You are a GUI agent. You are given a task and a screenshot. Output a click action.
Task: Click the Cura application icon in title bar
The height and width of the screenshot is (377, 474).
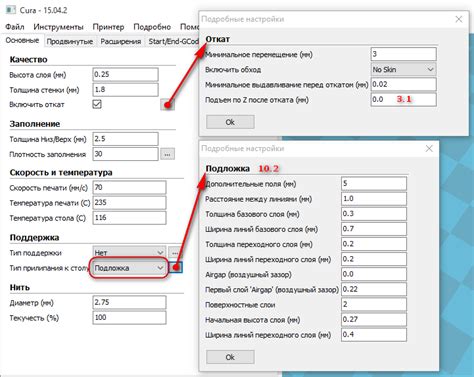coord(11,10)
